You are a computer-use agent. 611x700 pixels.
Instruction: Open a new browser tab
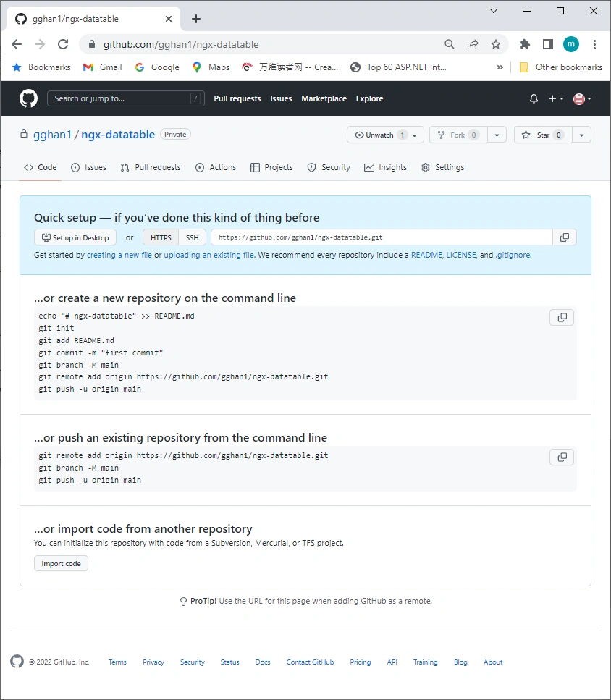coord(196,19)
